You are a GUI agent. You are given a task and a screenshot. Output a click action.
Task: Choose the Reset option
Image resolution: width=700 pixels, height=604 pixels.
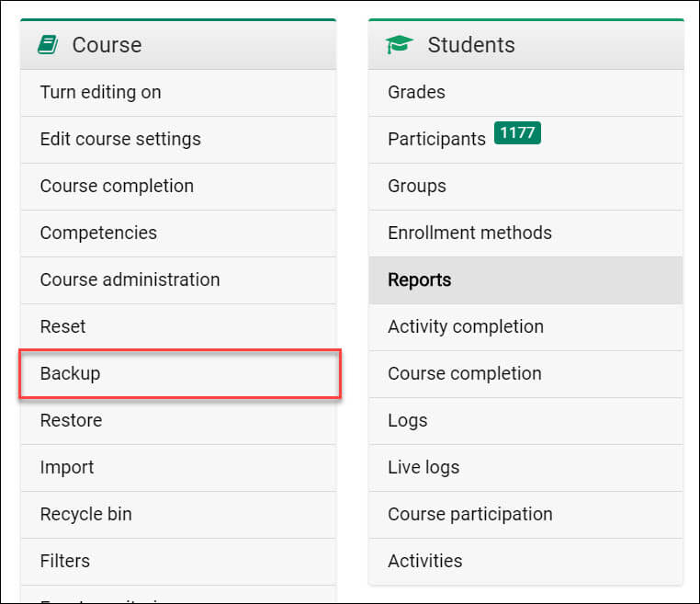click(x=178, y=327)
